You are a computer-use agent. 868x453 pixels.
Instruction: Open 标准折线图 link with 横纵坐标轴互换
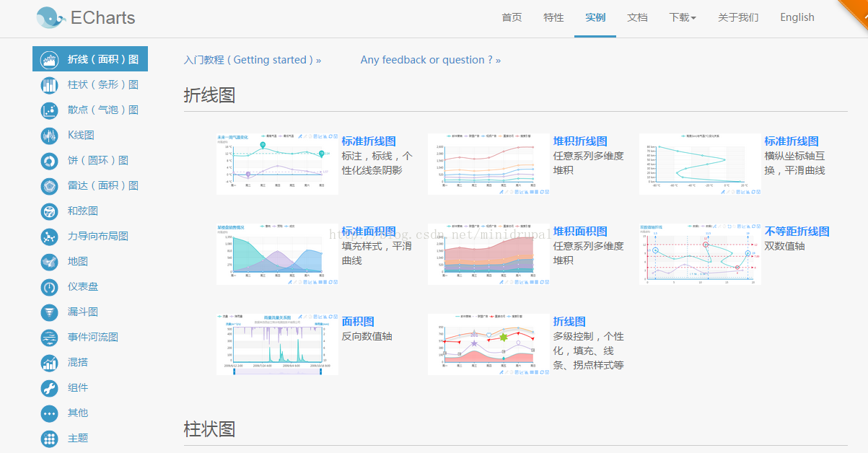pyautogui.click(x=792, y=141)
